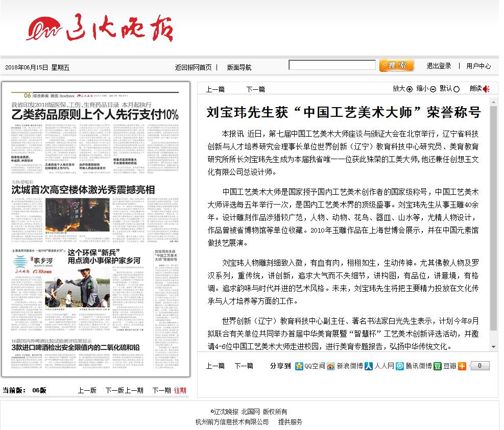Click the 刘宝玮先生获 article column on newspaper page

click(x=166, y=309)
